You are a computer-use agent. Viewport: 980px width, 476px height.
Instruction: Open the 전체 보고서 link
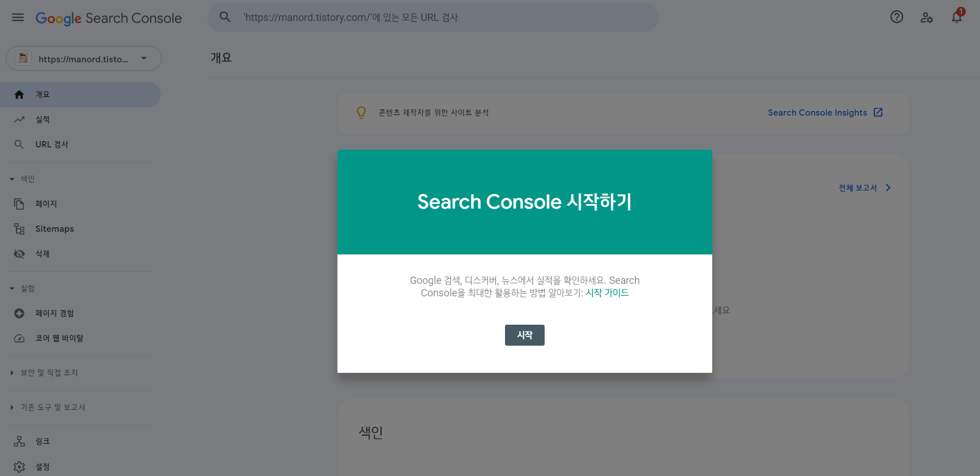(x=858, y=188)
